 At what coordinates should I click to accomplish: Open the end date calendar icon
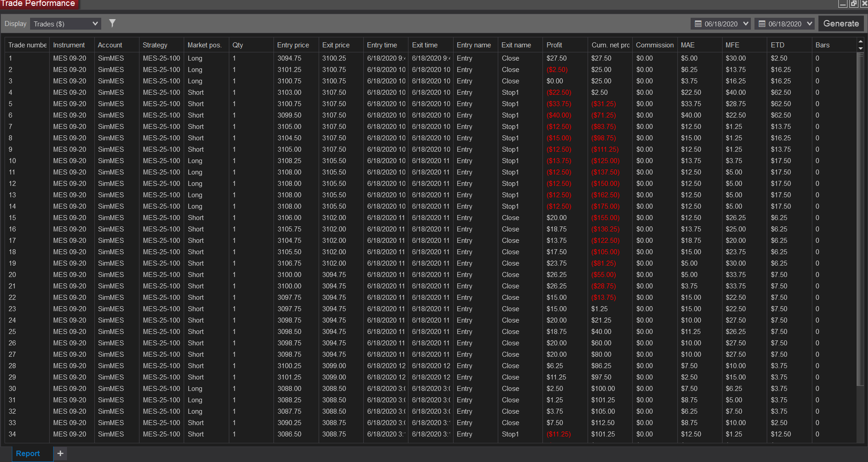[x=762, y=24]
